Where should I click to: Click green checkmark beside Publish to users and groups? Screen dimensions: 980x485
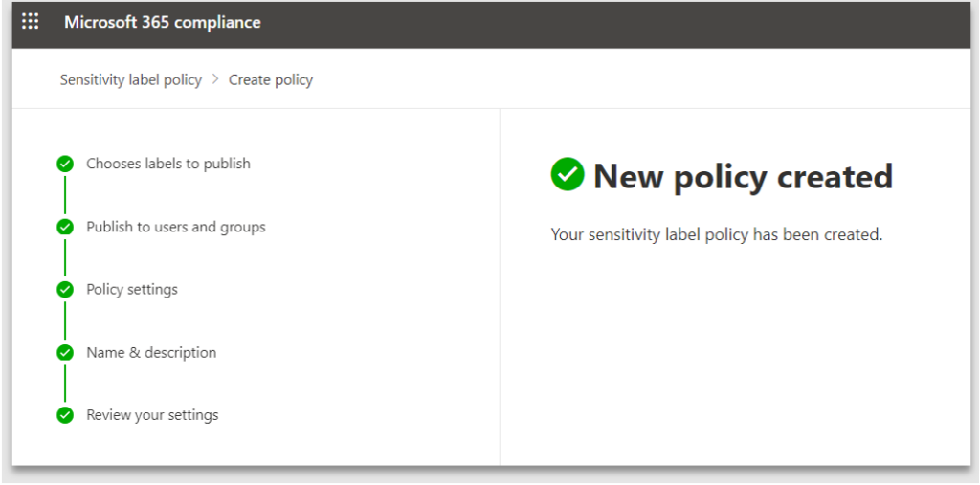[65, 227]
